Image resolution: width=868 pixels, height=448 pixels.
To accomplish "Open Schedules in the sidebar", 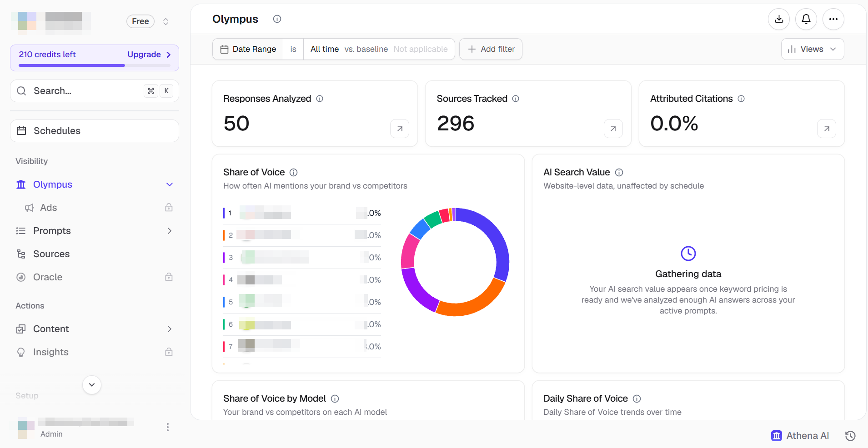I will [95, 131].
